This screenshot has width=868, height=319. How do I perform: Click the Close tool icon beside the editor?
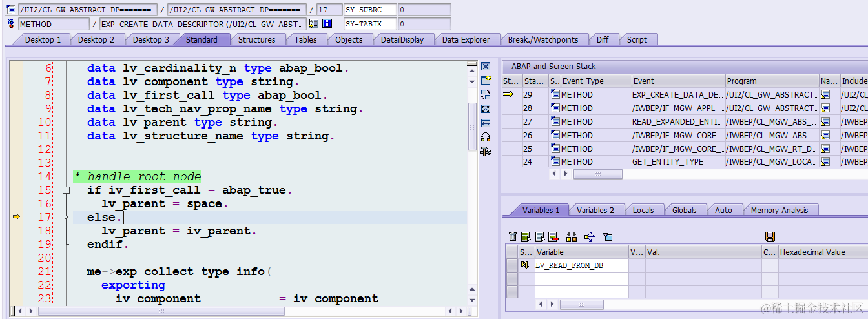pos(486,67)
